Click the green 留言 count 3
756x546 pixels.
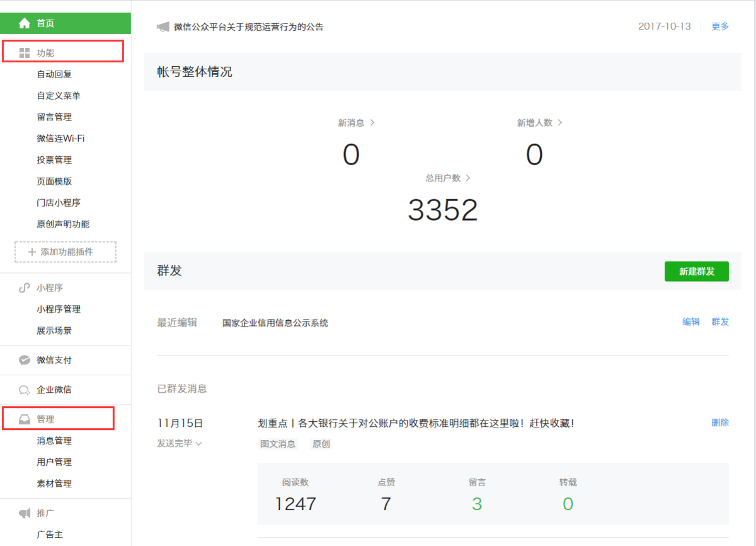coord(477,504)
